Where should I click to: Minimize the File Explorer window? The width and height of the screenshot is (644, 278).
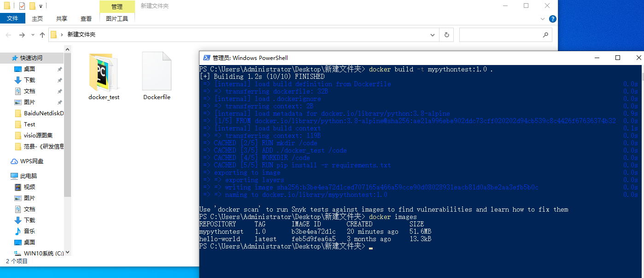coord(505,6)
